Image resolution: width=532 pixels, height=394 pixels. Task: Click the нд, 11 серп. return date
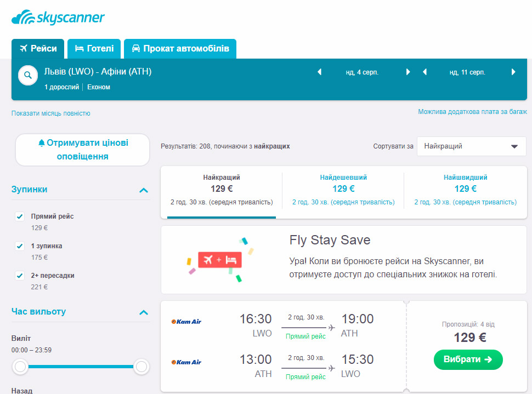[x=467, y=72]
